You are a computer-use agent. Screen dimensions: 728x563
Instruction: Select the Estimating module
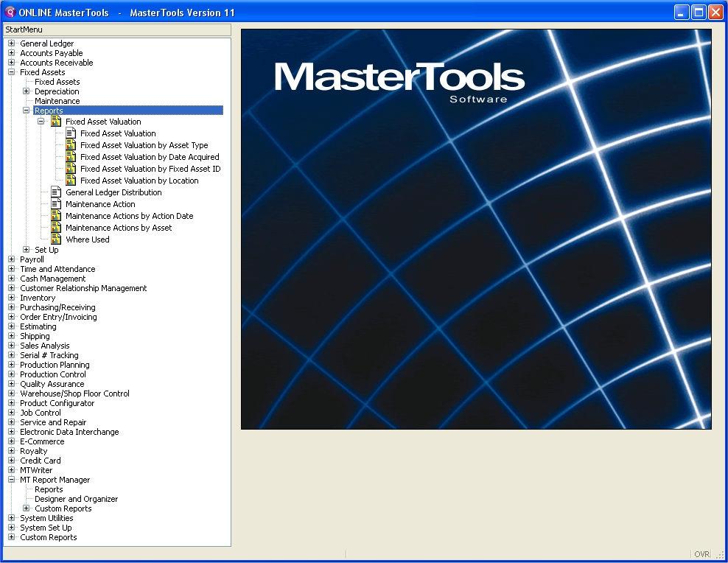[38, 326]
